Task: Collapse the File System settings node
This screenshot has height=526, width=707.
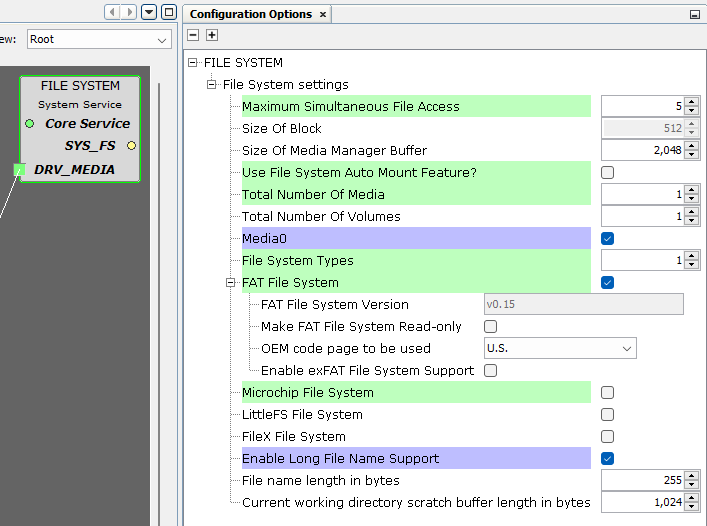Action: point(212,85)
